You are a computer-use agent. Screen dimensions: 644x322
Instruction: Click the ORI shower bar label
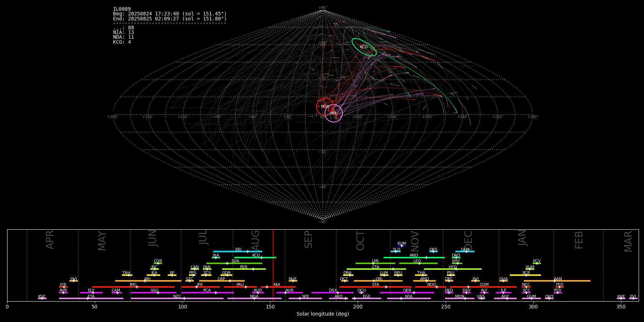pos(379,279)
